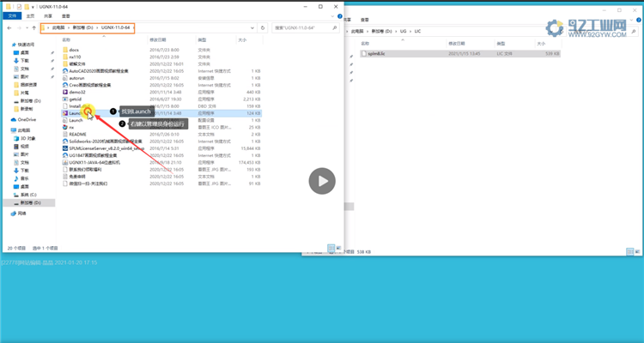Click the New folder icon in title bar toolbar
Screen dimensions: 644x343
tap(27, 7)
